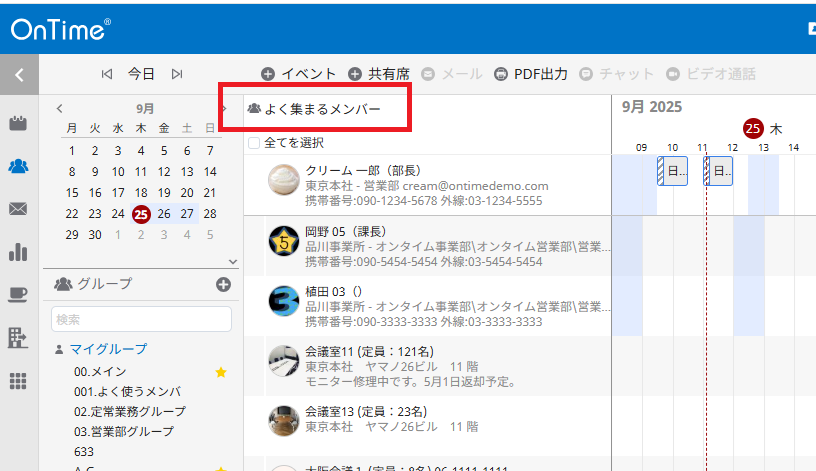Select date 26 in the mini calendar
This screenshot has height=471, width=816.
[x=164, y=213]
